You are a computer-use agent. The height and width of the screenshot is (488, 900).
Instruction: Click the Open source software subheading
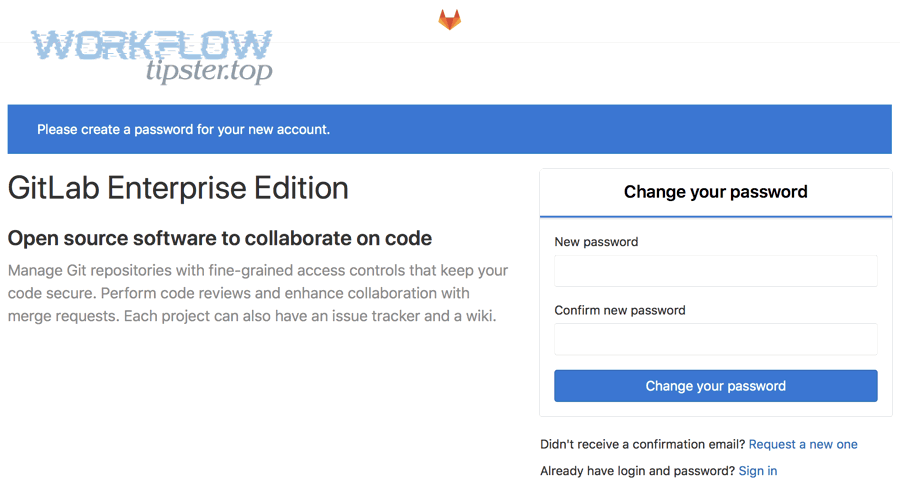[x=220, y=238]
